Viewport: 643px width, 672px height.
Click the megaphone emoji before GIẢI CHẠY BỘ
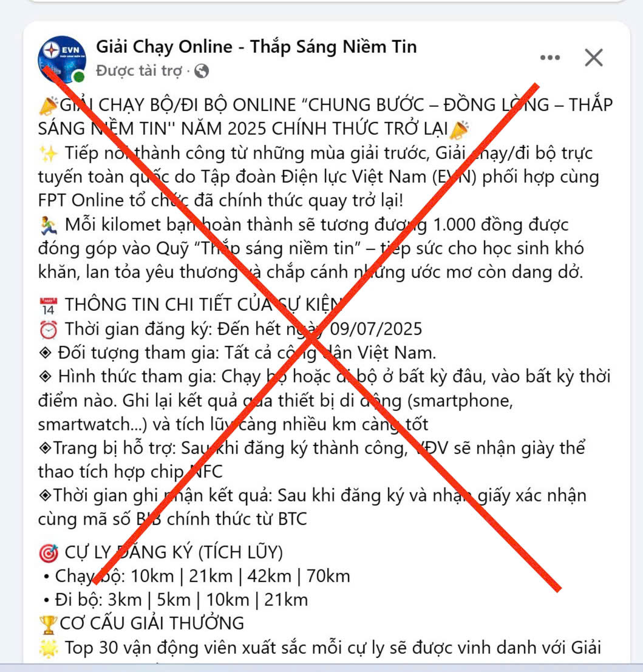pyautogui.click(x=48, y=106)
